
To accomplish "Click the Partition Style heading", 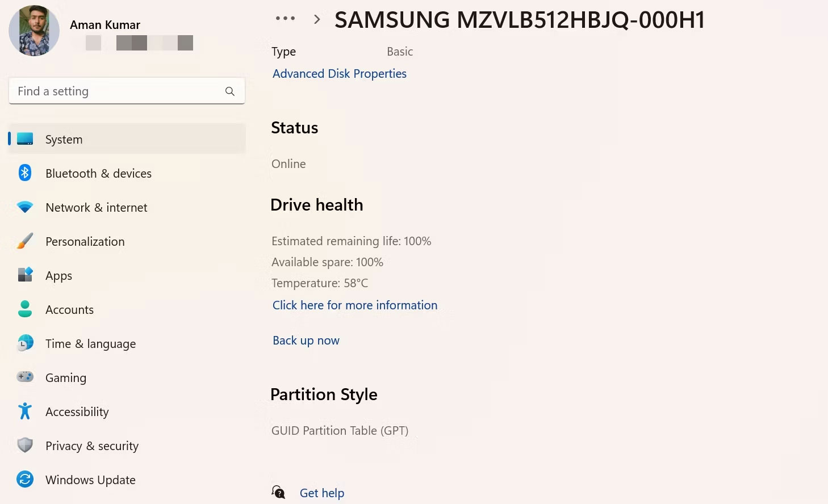I will click(x=324, y=394).
